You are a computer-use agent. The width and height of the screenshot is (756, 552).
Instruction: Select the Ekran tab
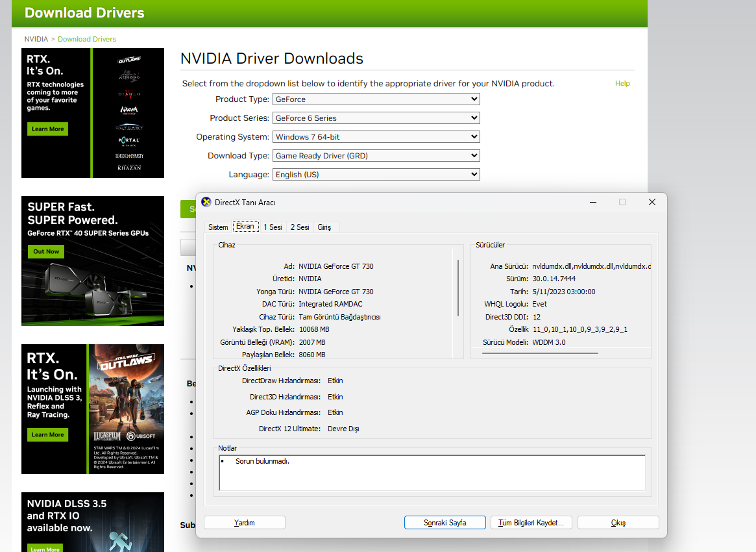pos(245,226)
